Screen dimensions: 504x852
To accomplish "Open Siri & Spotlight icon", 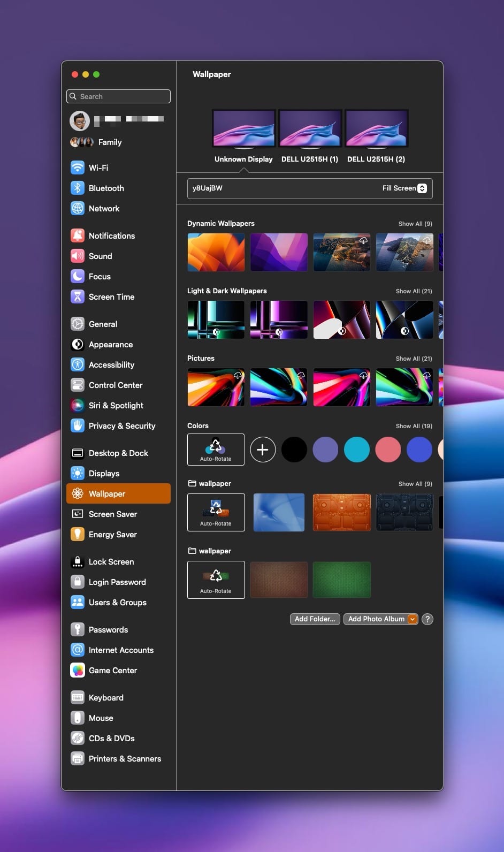I will coord(78,405).
